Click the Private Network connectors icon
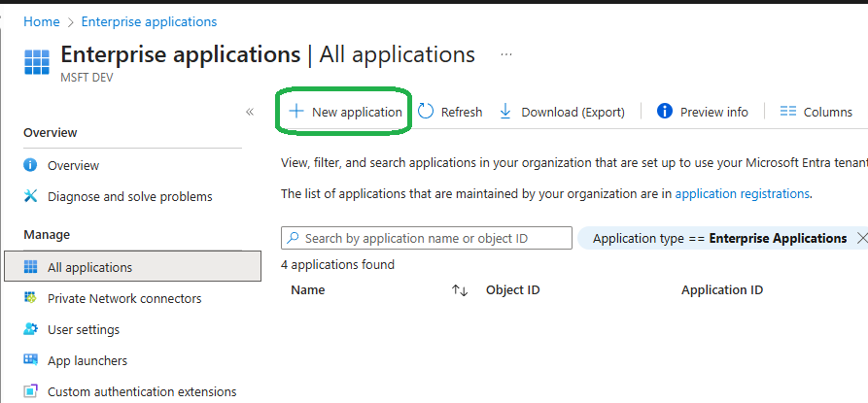This screenshot has width=868, height=403. [x=30, y=298]
